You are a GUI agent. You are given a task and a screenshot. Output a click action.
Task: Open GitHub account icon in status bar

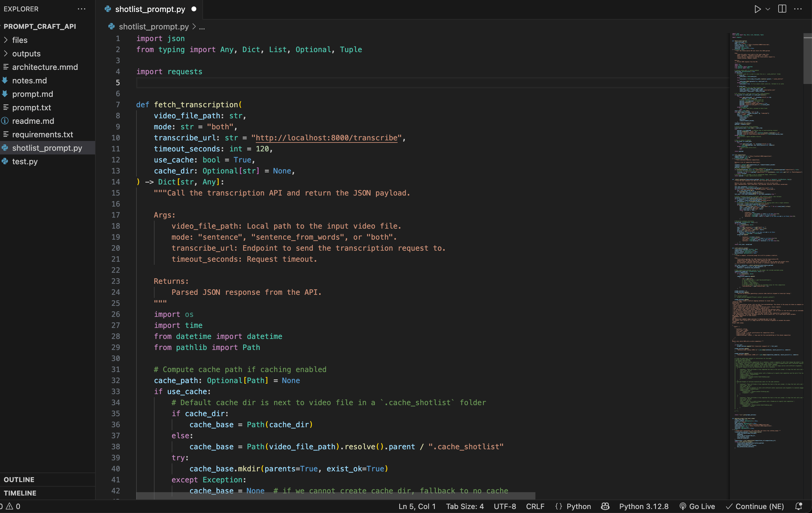(605, 506)
